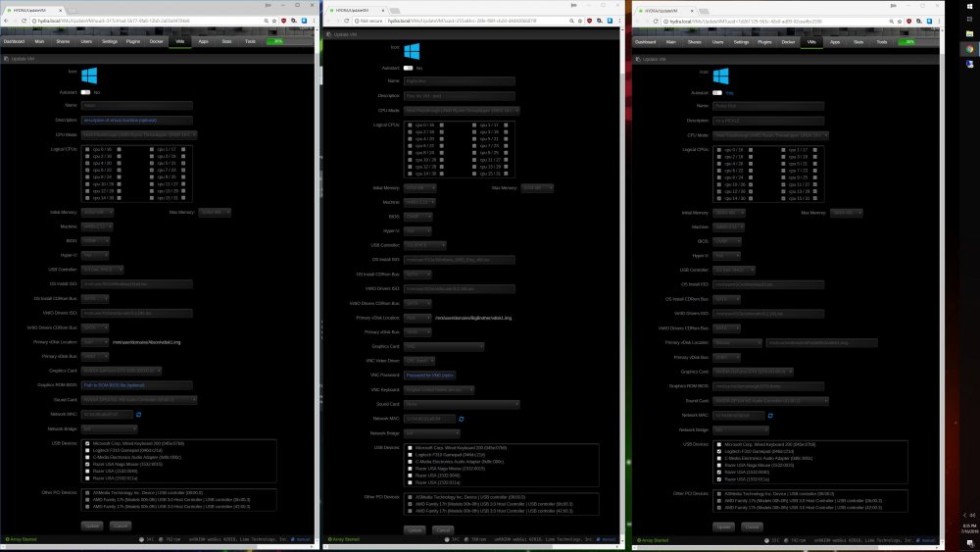
Task: Toggle the Autostart switch in middle window
Action: point(408,68)
